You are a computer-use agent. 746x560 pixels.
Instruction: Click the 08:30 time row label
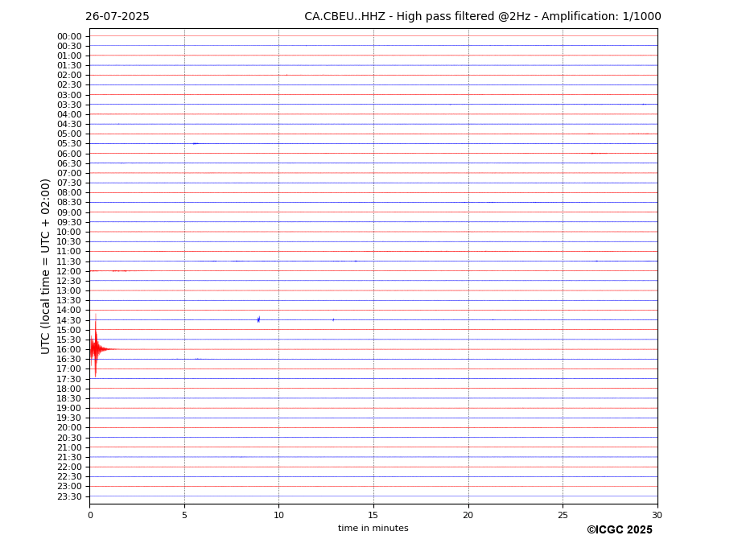pos(69,203)
